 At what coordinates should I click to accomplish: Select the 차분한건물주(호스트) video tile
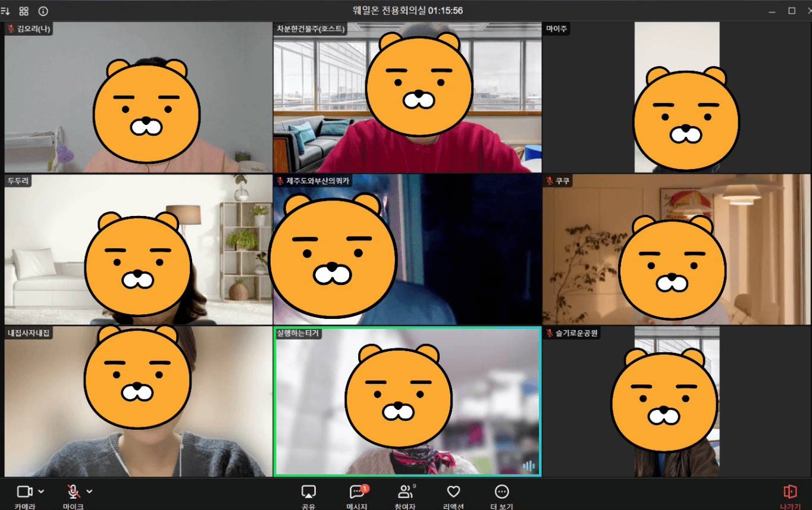(x=407, y=98)
